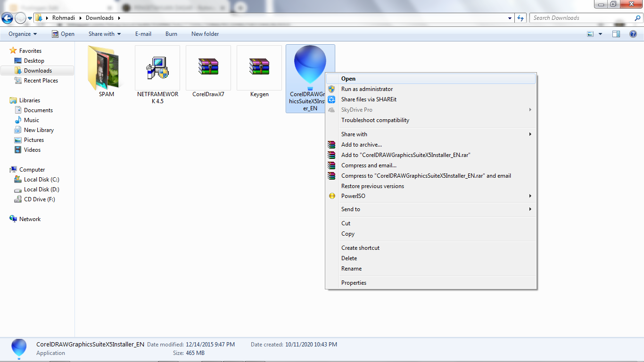Open the Pictures library

pos(34,140)
